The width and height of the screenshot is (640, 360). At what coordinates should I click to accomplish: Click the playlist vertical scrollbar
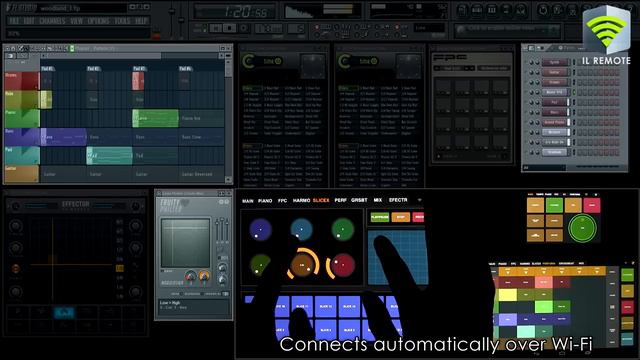coord(228,118)
